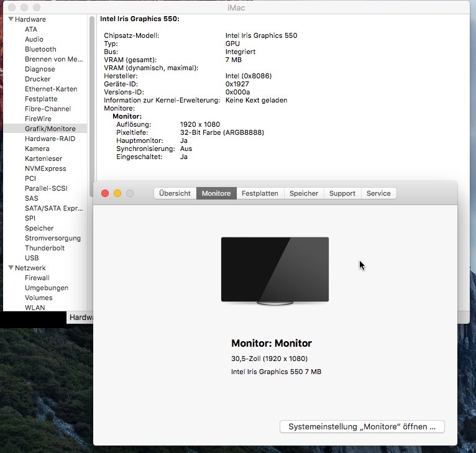Close the About This Mac window
Image resolution: width=476 pixels, height=453 pixels.
(x=105, y=193)
